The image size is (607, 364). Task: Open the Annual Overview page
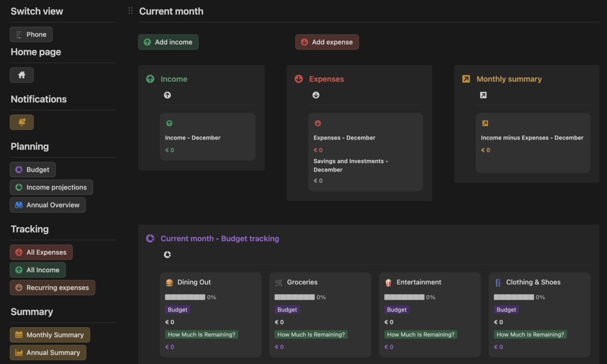point(48,205)
